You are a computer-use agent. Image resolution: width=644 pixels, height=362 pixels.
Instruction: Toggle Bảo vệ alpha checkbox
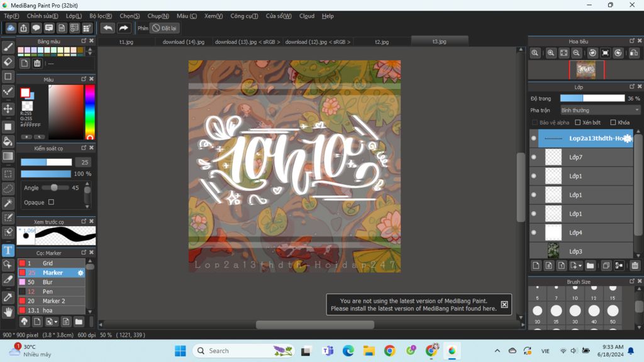coord(535,123)
